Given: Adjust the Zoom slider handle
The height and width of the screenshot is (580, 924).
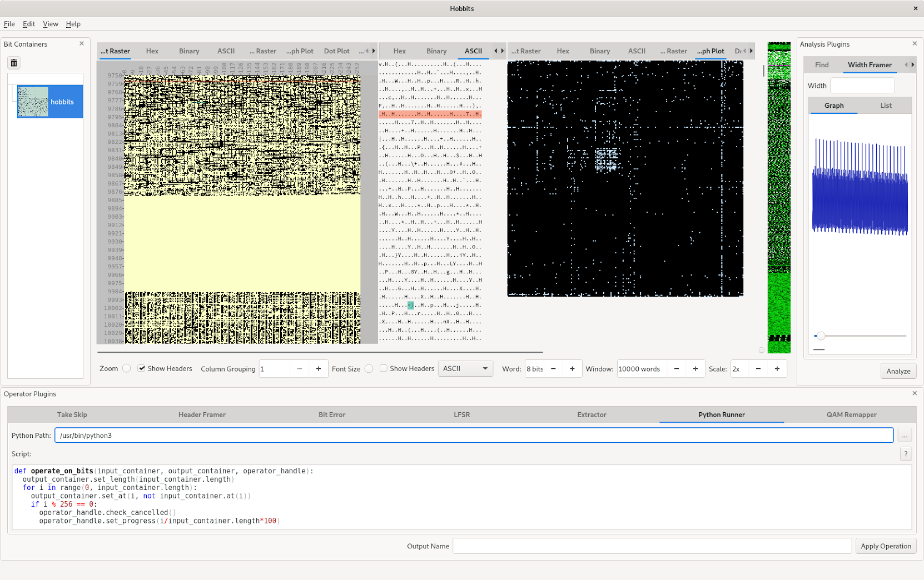Looking at the screenshot, I should (127, 368).
